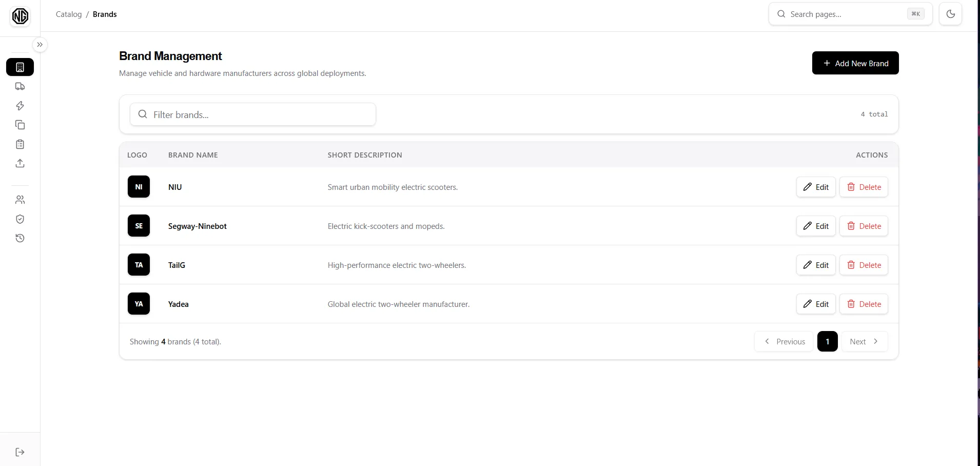Go to the Previous page
This screenshot has width=980, height=466.
(x=784, y=342)
